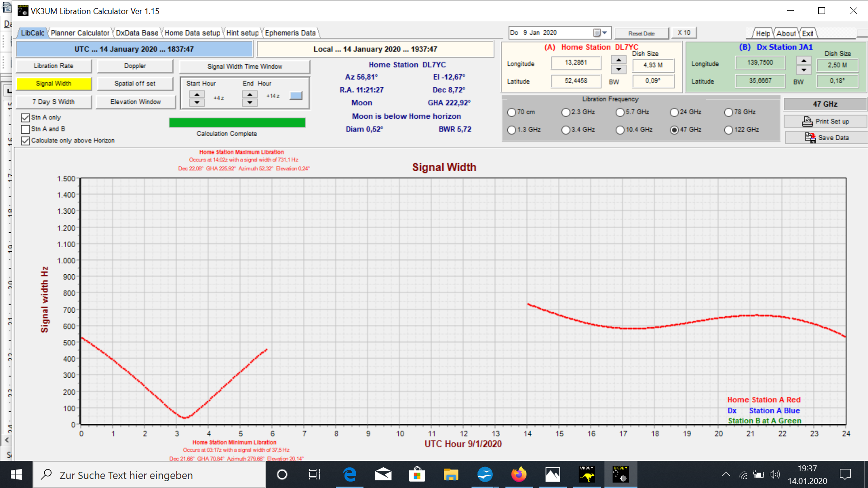Open Microsoft Store from taskbar
This screenshot has height=488, width=868.
pyautogui.click(x=417, y=474)
